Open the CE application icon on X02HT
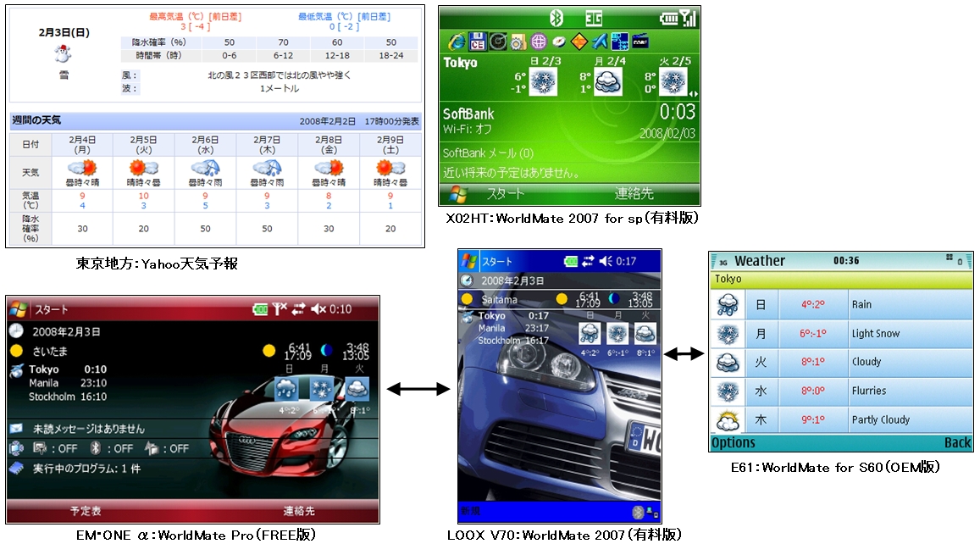 coord(476,41)
